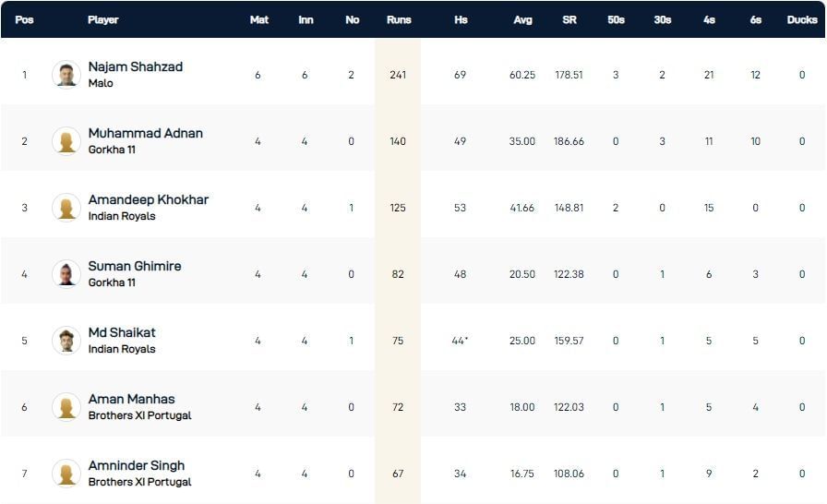The image size is (827, 504).
Task: Click the SR column header
Action: click(x=569, y=19)
